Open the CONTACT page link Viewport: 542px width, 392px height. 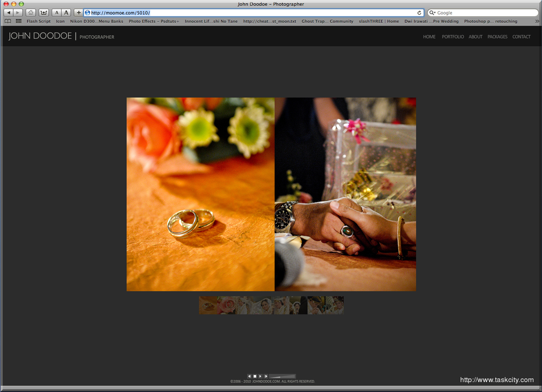coord(521,37)
